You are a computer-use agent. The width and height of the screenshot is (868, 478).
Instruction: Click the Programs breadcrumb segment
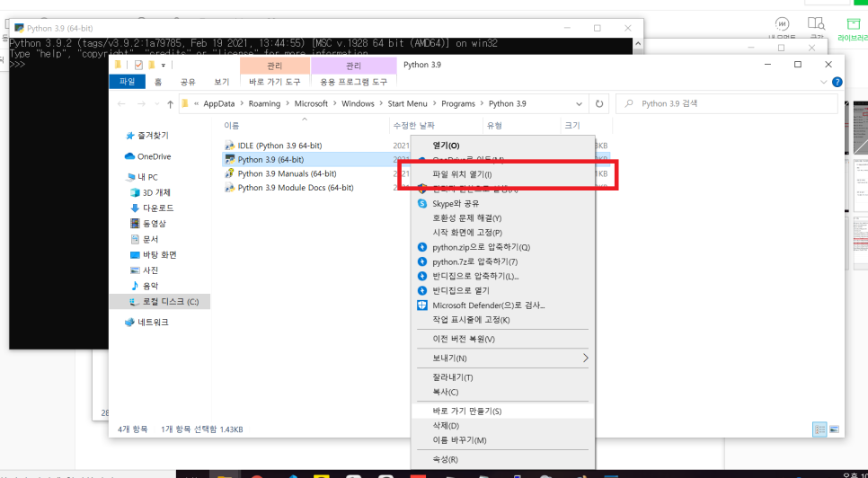point(457,103)
